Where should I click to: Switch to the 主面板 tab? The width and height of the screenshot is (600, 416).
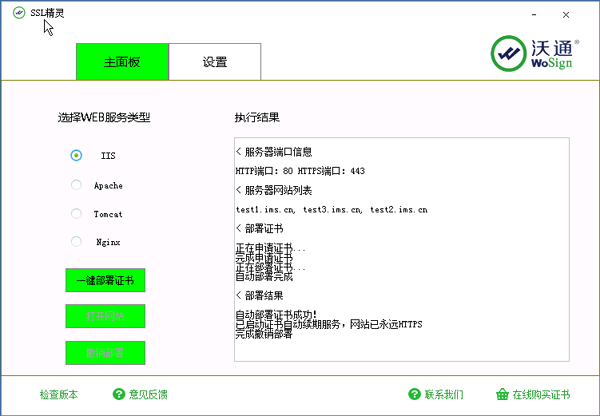(122, 62)
